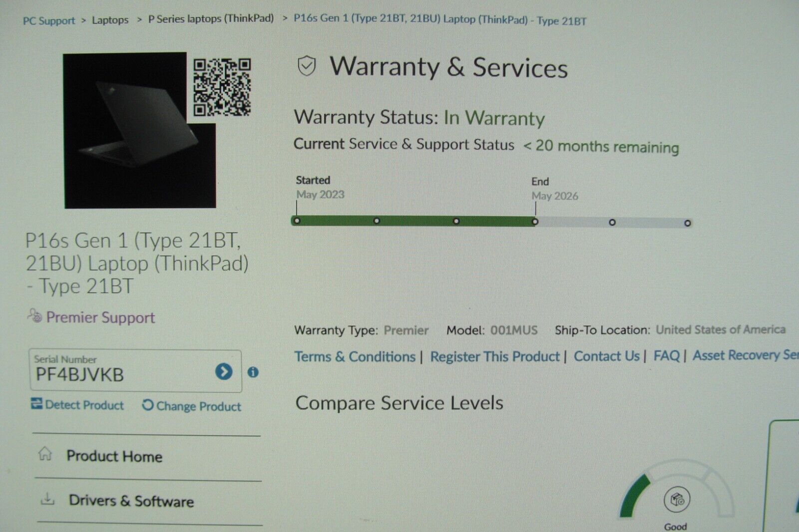Select Product Home menu item
799x532 pixels.
click(x=114, y=456)
